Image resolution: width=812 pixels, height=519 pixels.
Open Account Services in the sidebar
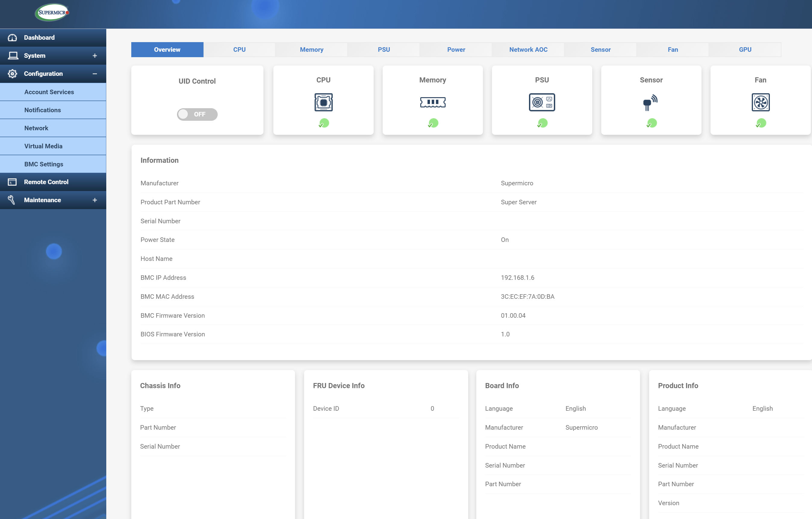(x=49, y=92)
